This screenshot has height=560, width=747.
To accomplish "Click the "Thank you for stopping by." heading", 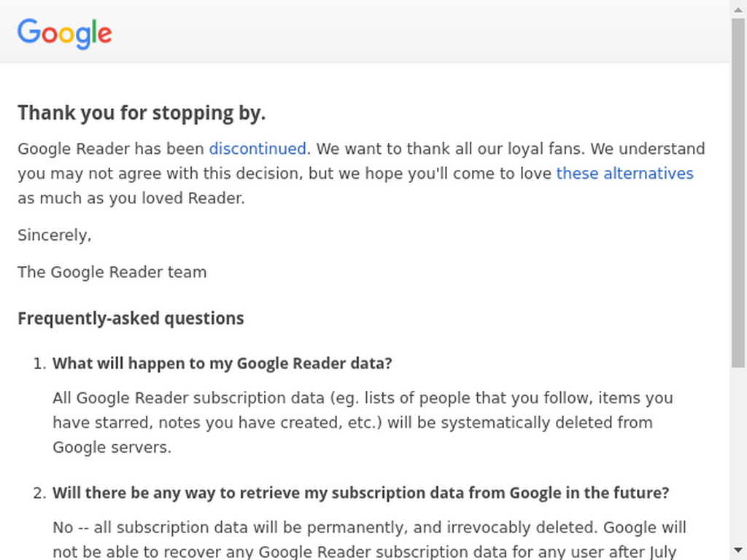I will (x=142, y=113).
